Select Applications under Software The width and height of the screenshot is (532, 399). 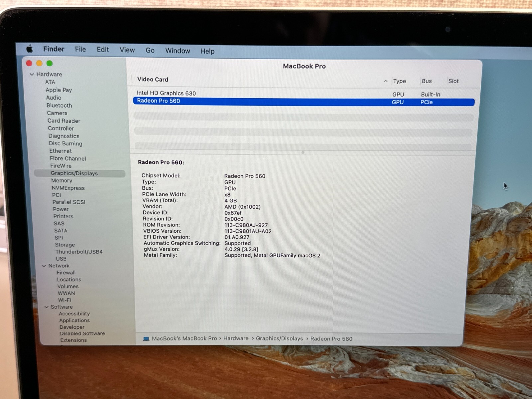point(74,320)
